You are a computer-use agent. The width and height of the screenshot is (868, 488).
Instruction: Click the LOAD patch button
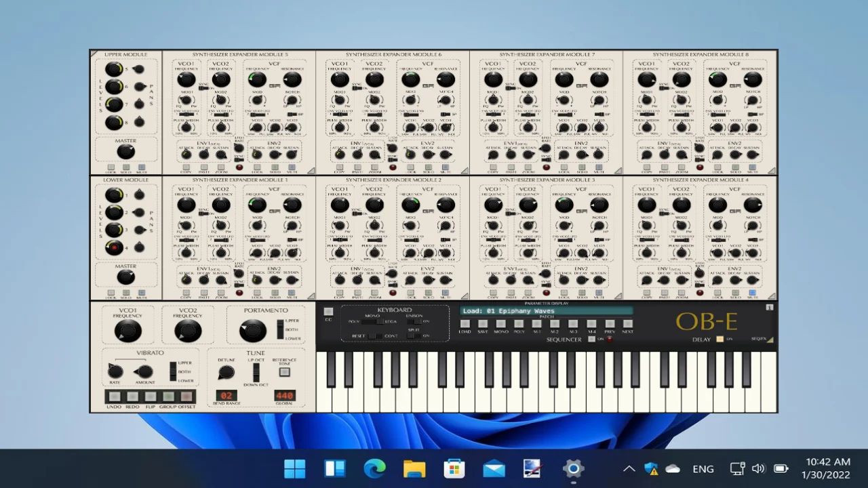click(465, 324)
